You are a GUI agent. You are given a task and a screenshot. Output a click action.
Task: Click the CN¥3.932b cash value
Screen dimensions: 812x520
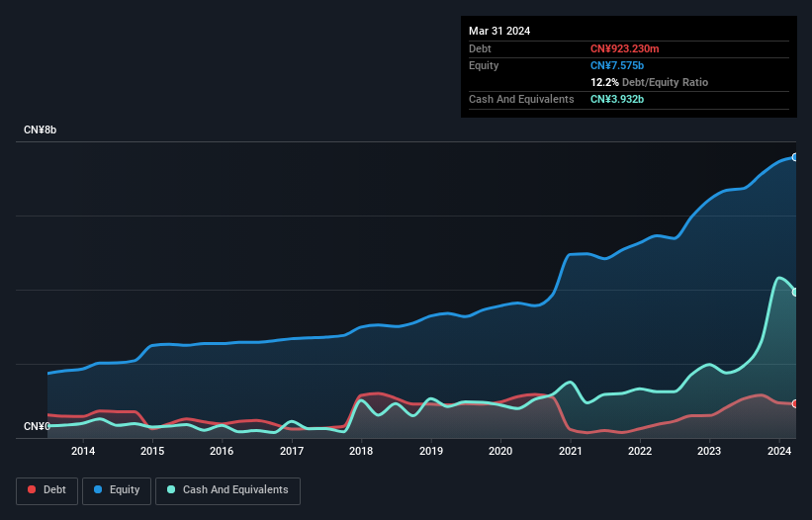(617, 99)
